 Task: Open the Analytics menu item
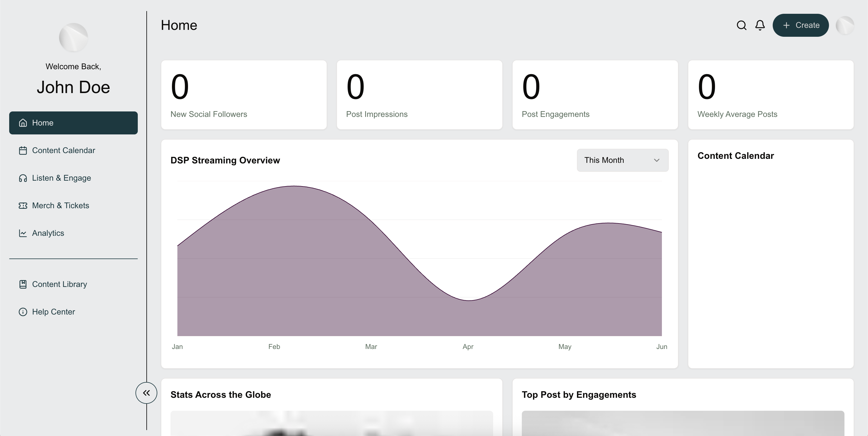tap(48, 233)
